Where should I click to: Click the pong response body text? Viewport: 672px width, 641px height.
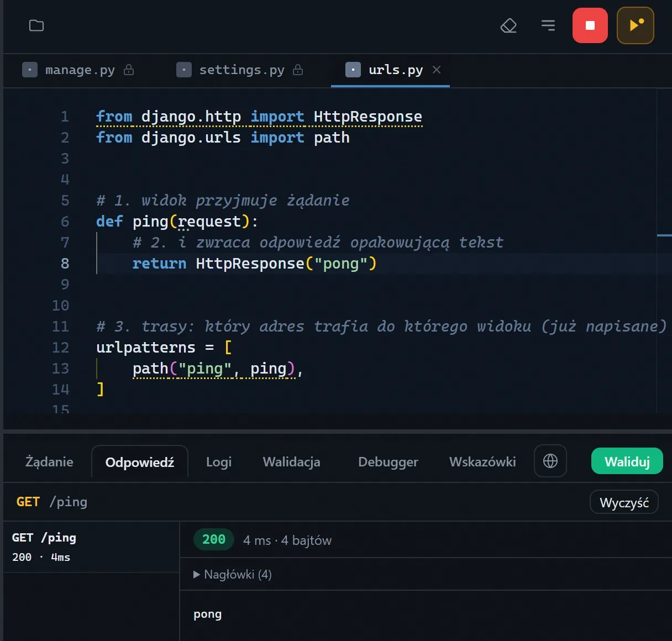click(207, 614)
